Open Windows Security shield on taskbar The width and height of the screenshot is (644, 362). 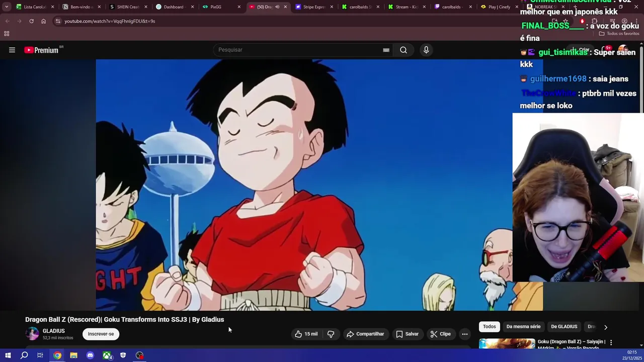(123, 355)
